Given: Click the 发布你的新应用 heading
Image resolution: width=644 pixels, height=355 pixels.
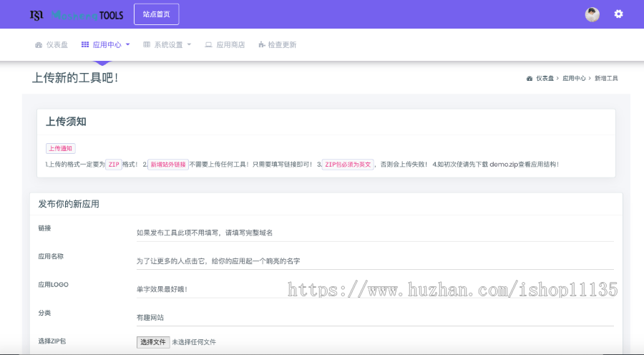Looking at the screenshot, I should point(69,204).
